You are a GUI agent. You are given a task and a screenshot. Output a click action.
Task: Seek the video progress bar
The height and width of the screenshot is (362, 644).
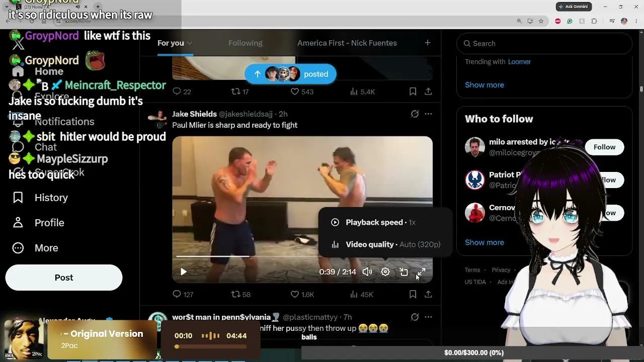coord(302,256)
